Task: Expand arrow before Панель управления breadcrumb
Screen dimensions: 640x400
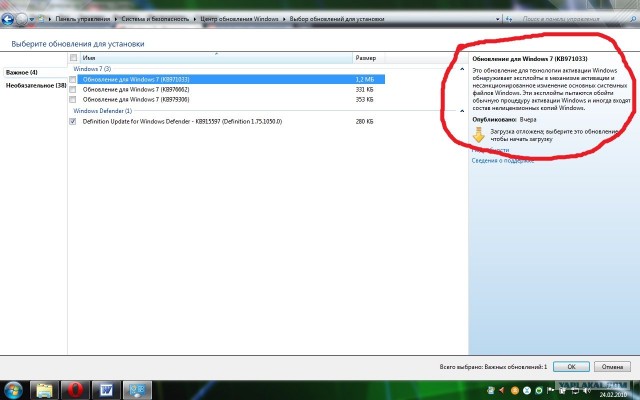Action: pyautogui.click(x=50, y=19)
